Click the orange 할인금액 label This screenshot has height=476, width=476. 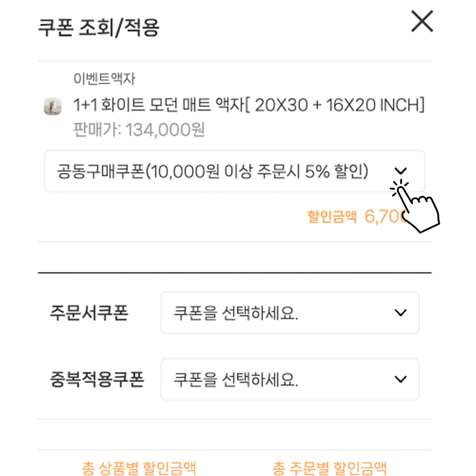tap(332, 217)
